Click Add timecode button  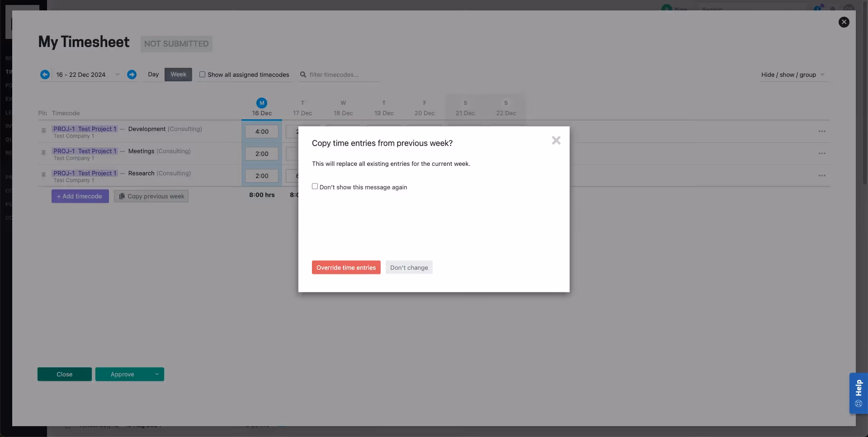pyautogui.click(x=80, y=196)
